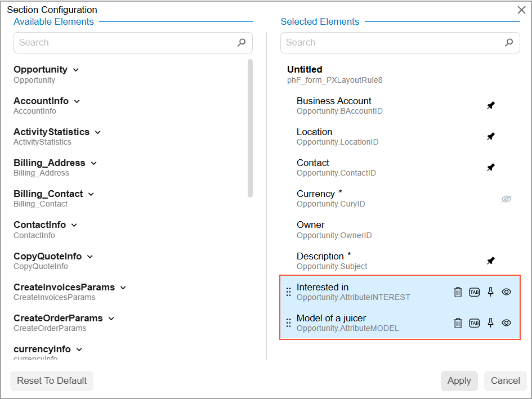Viewport: 532px width, 399px height.
Task: Click the Available Elements list scrollbar
Action: [250, 128]
